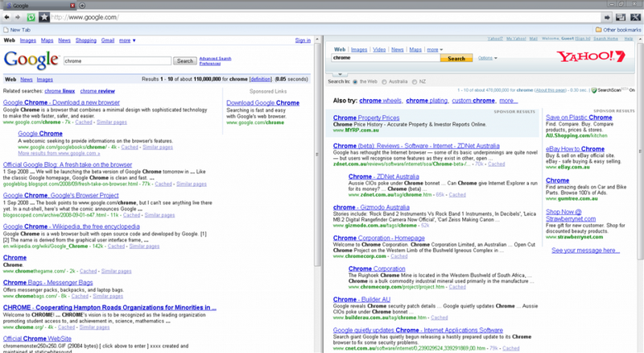Open a new tab with the plus button
This screenshot has height=353, width=644.
(x=82, y=6)
